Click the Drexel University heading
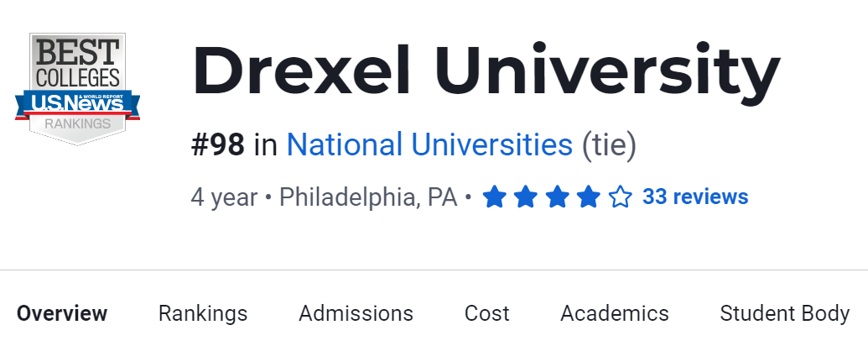The width and height of the screenshot is (868, 346). (x=486, y=72)
